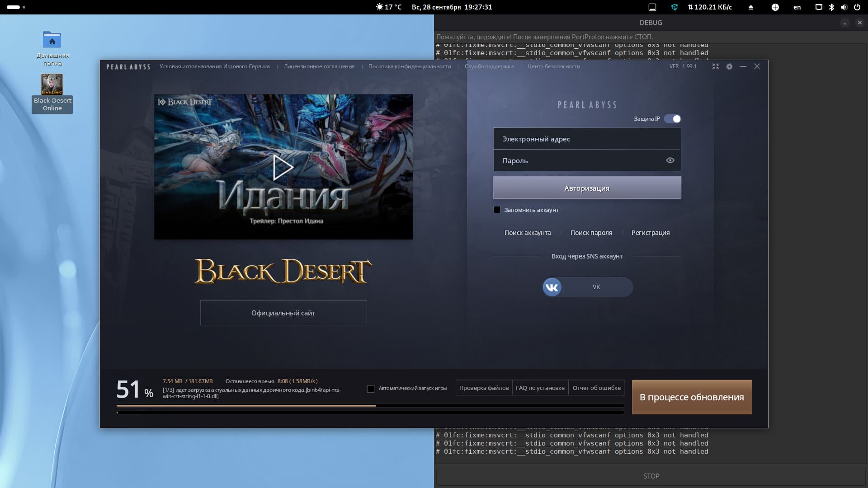Show password with eye icon
Screen dimensions: 868x488
coord(670,160)
